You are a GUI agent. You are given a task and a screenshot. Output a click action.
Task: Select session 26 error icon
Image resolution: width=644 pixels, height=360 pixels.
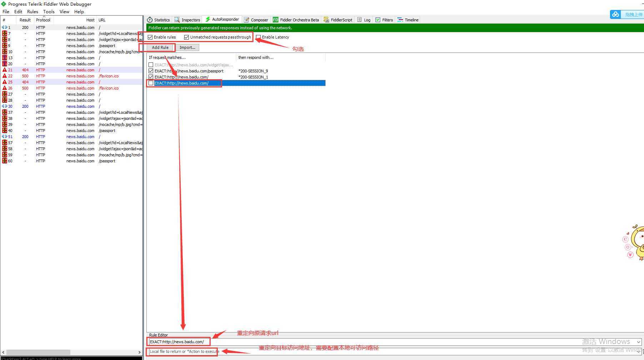pos(4,88)
